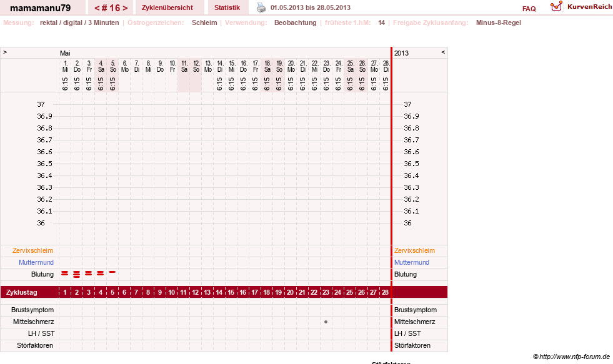Click the 6:15 time under 14. Di
The height and width of the screenshot is (364, 613).
pos(219,84)
